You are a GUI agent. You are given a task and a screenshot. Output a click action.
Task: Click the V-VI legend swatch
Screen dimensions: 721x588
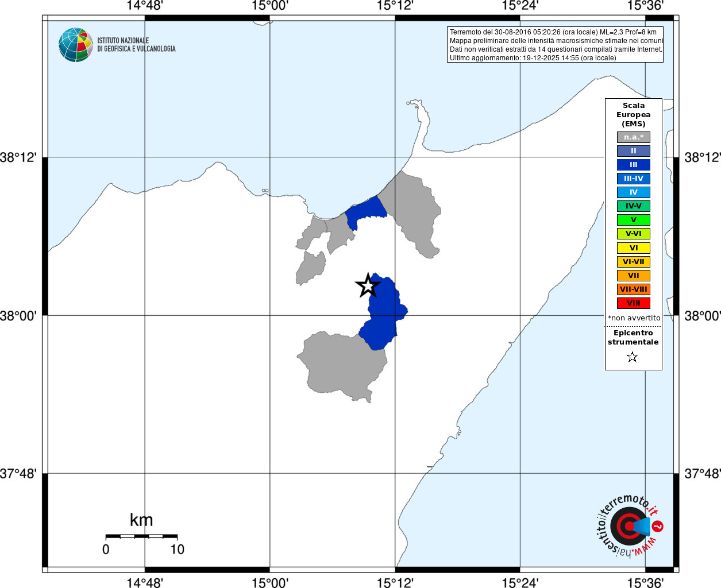tap(634, 234)
